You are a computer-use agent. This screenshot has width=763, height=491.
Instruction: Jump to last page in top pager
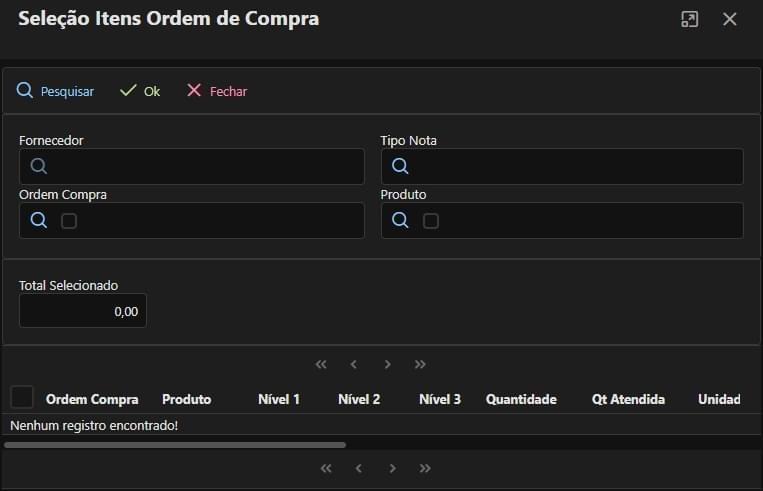point(421,364)
